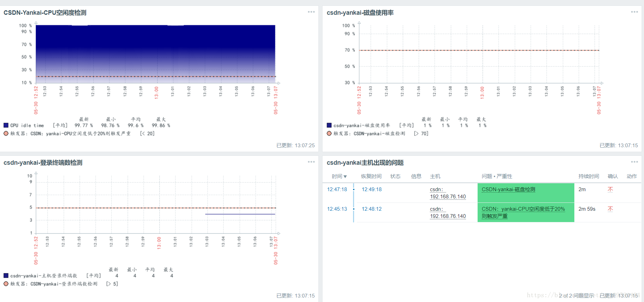Click the 2m duration value
The width and height of the screenshot is (644, 302).
pyautogui.click(x=582, y=189)
